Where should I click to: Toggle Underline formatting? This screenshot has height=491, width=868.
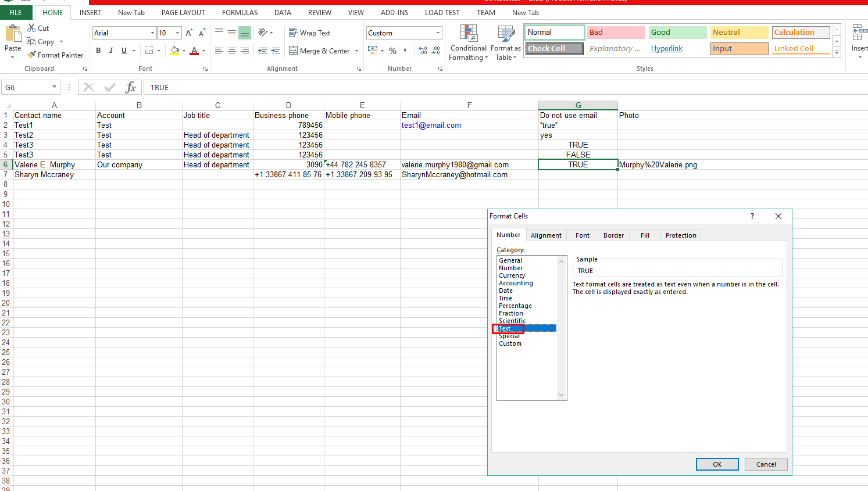pos(124,51)
